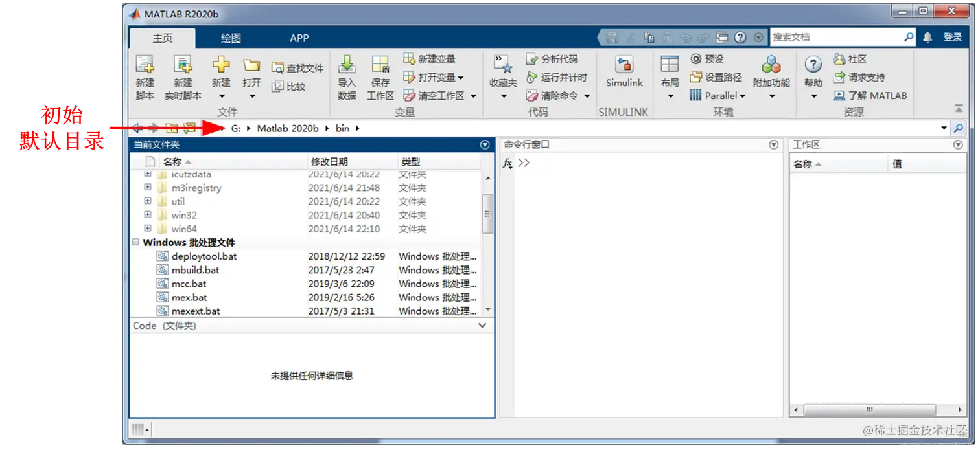Viewport: 980px width, 450px height.
Task: Click the 保存工作区 (Save Workspace) icon
Action: (380, 65)
